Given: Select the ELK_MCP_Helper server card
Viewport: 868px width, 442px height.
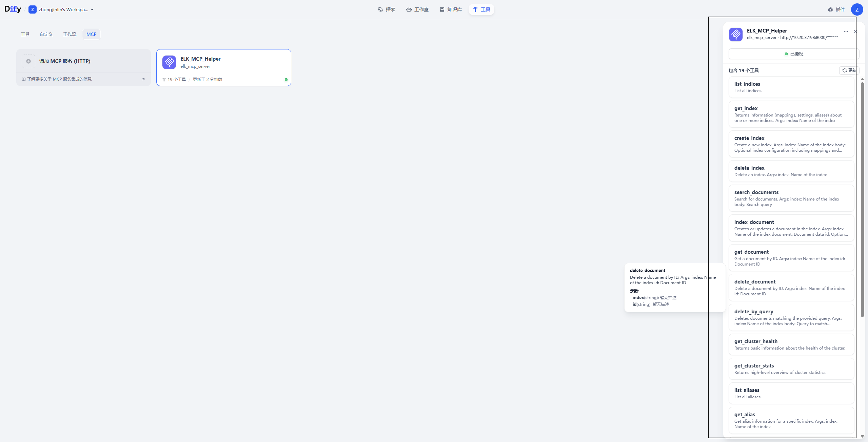Looking at the screenshot, I should pos(223,67).
